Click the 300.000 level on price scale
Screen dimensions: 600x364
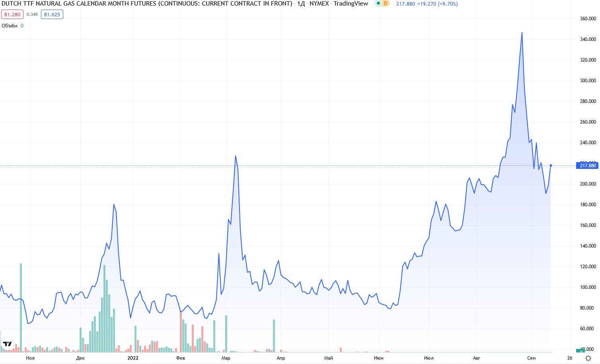tap(588, 81)
